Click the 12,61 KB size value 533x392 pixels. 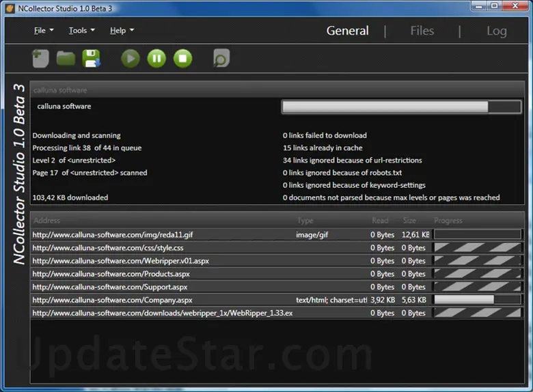(x=415, y=234)
